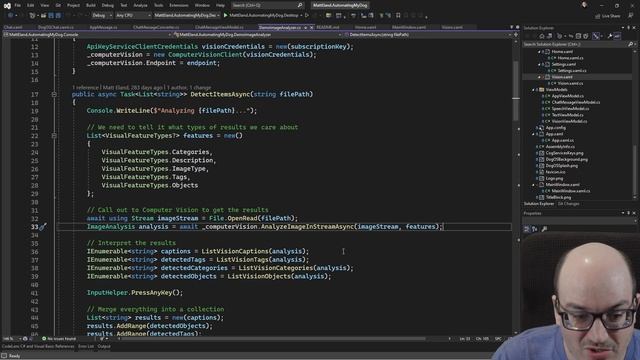
Task: Open the Build menu
Action: coord(91,5)
